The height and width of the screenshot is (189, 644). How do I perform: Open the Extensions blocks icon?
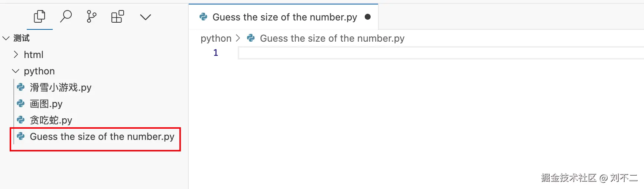click(x=117, y=17)
